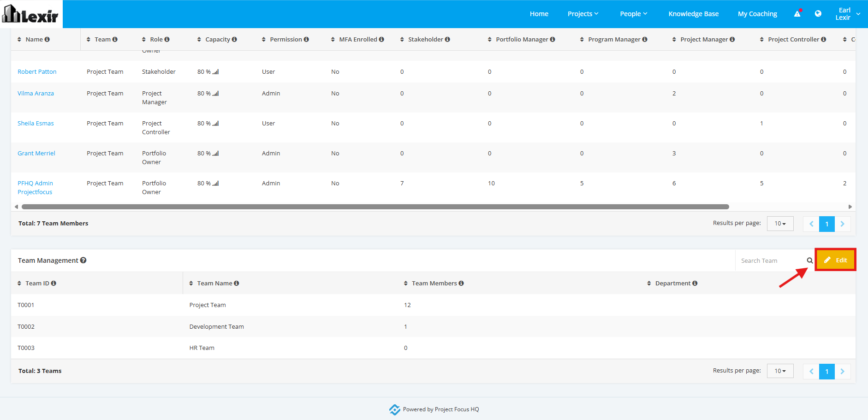Click the Development Team name cell

click(x=217, y=327)
